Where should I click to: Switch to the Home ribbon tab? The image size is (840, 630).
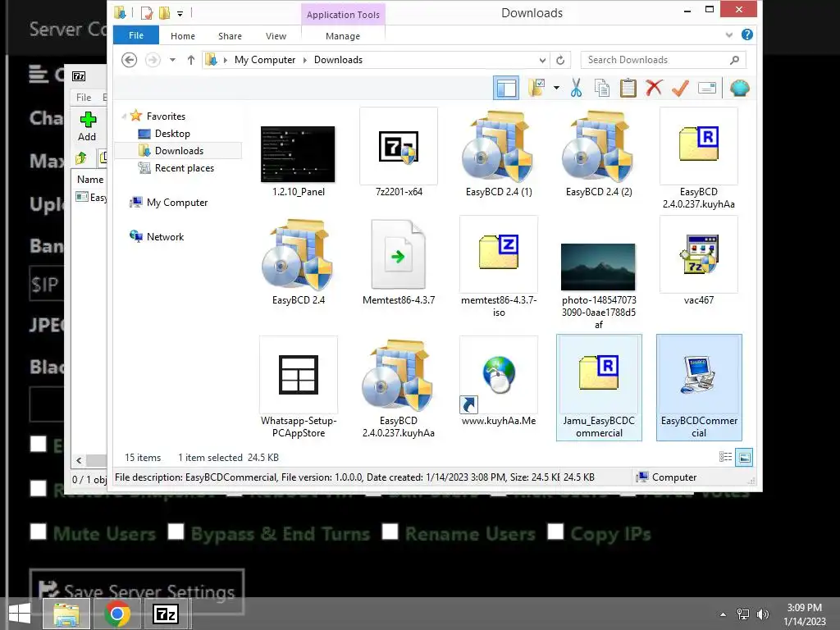point(183,36)
